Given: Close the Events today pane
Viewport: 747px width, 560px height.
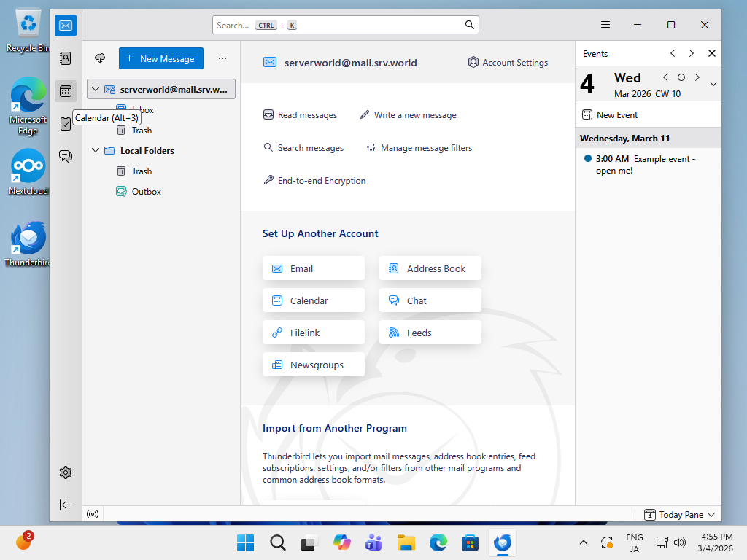Looking at the screenshot, I should tap(712, 53).
